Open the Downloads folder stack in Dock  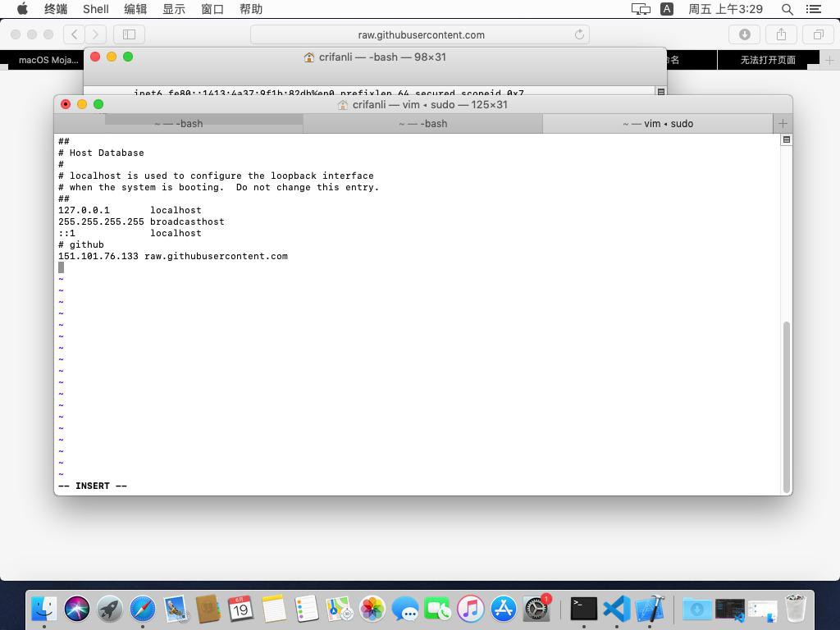point(697,609)
